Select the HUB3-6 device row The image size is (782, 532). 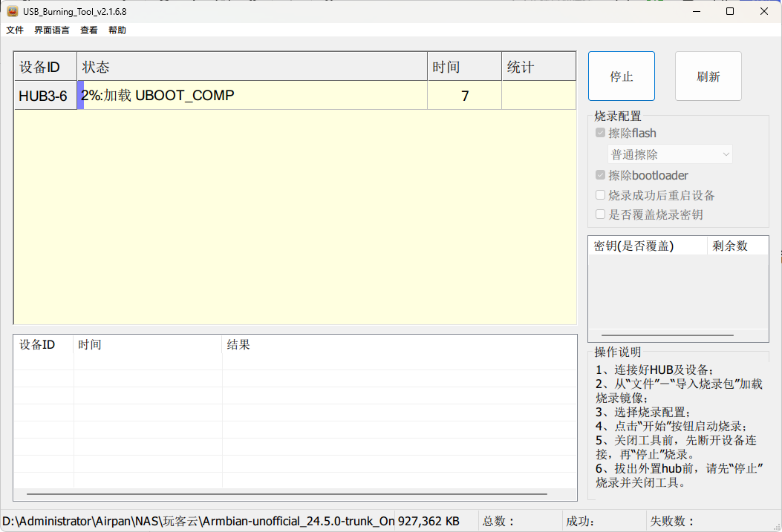click(x=45, y=96)
